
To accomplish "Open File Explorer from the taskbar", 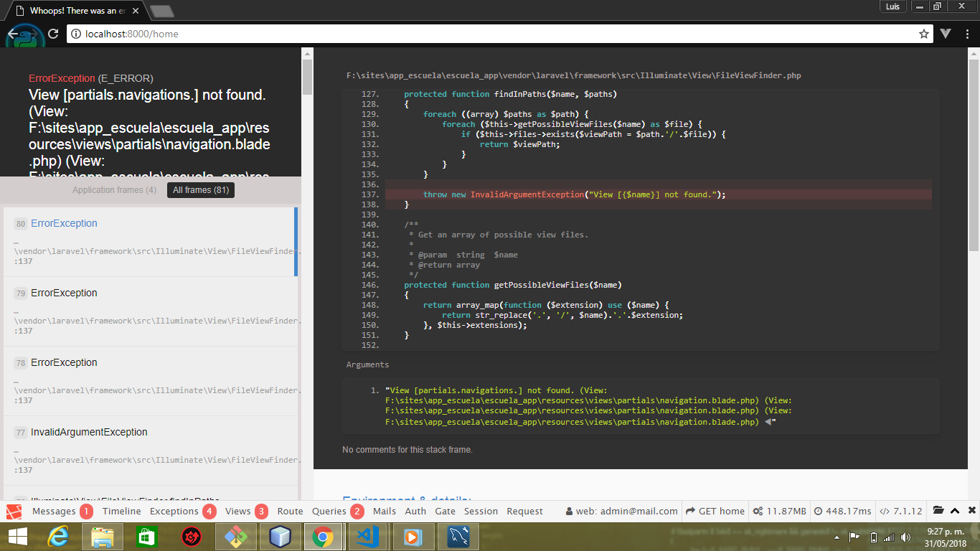I will tap(103, 537).
